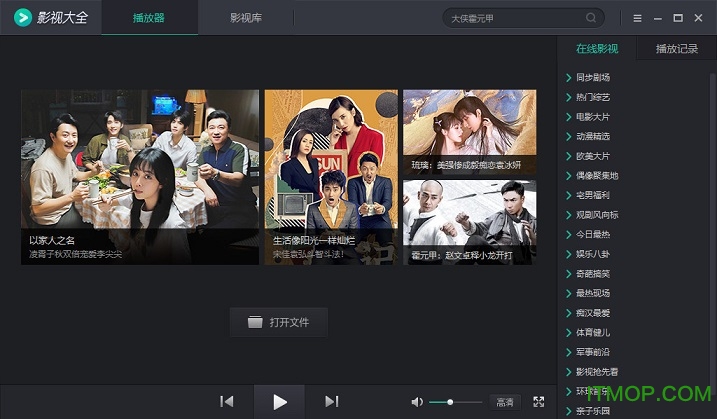Viewport: 717px width, 419px height.
Task: Expand the 热门综艺 category chevron
Action: pos(568,97)
